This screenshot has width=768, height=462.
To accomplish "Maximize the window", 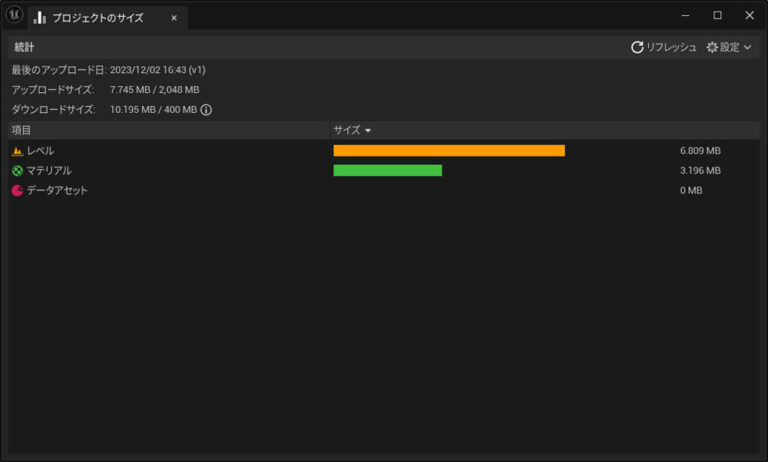I will pos(717,15).
